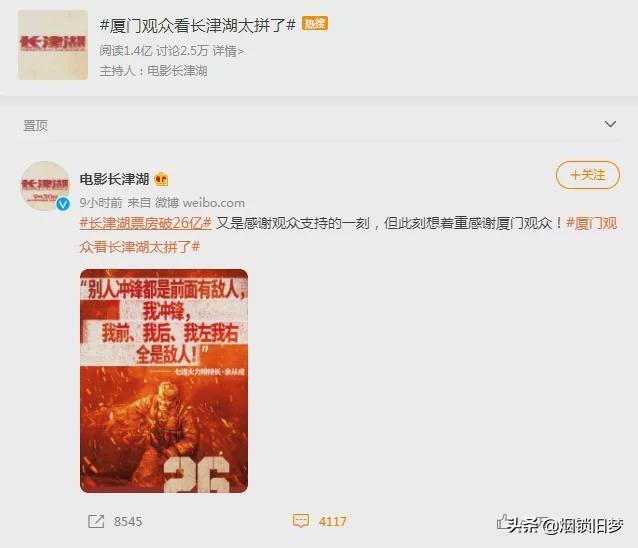Open the 26亿 poster image
The width and height of the screenshot is (638, 548).
[164, 381]
